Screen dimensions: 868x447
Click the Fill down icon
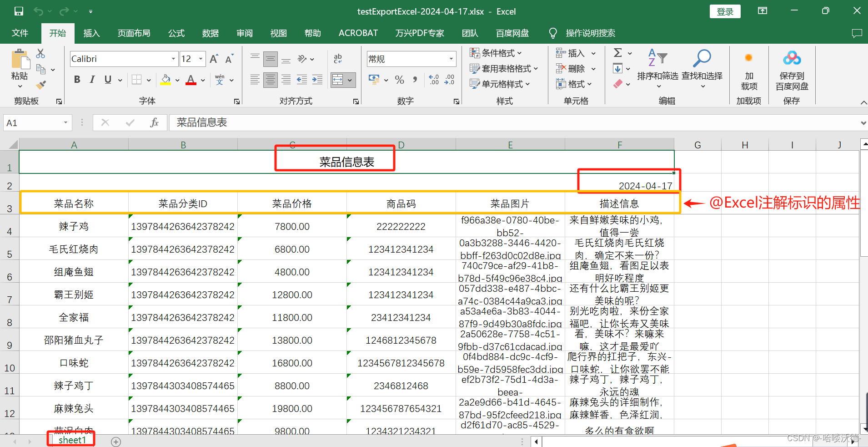[x=618, y=69]
